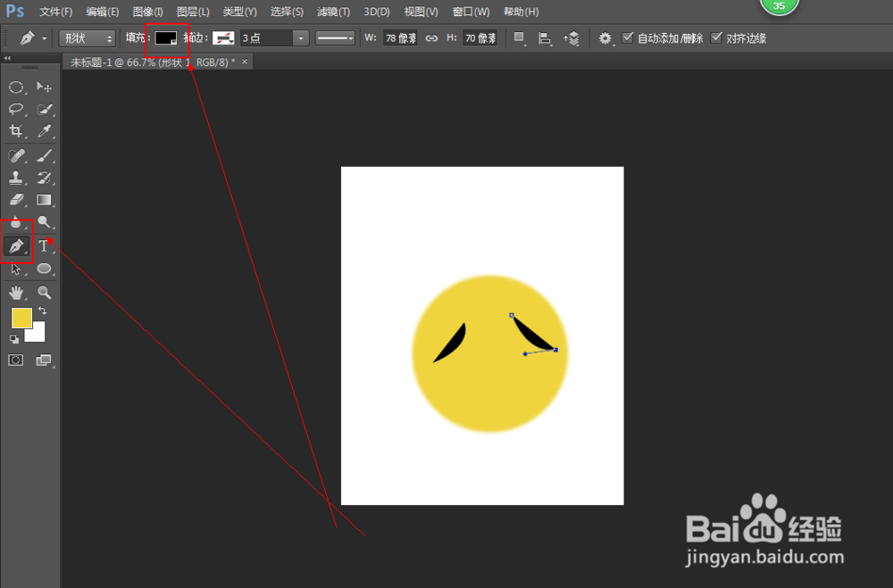Reset default foreground and background colors
The height and width of the screenshot is (588, 893).
tap(14, 339)
